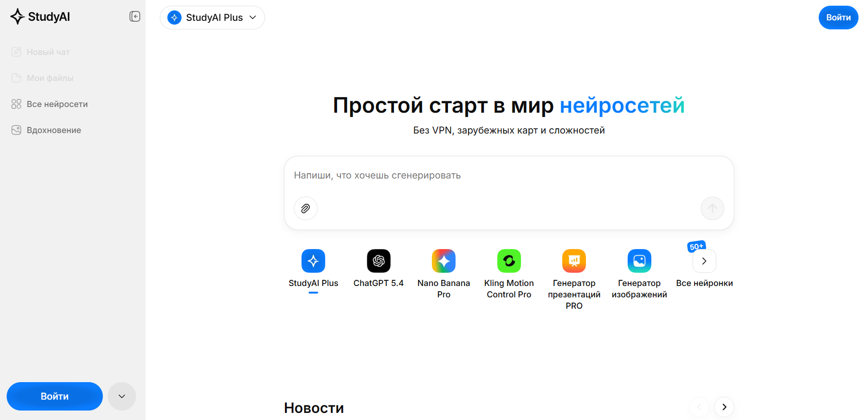The image size is (868, 420).
Task: Expand the chevron next to sidebar Войти
Action: [122, 396]
